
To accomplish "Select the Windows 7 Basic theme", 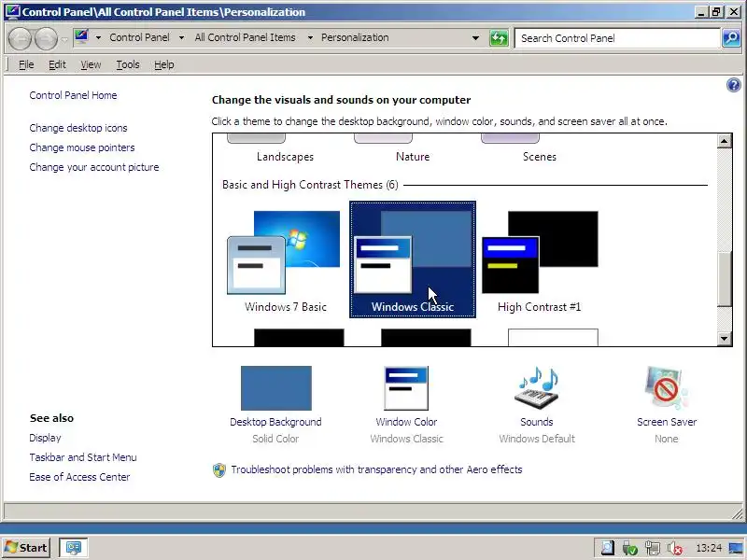I will [285, 259].
